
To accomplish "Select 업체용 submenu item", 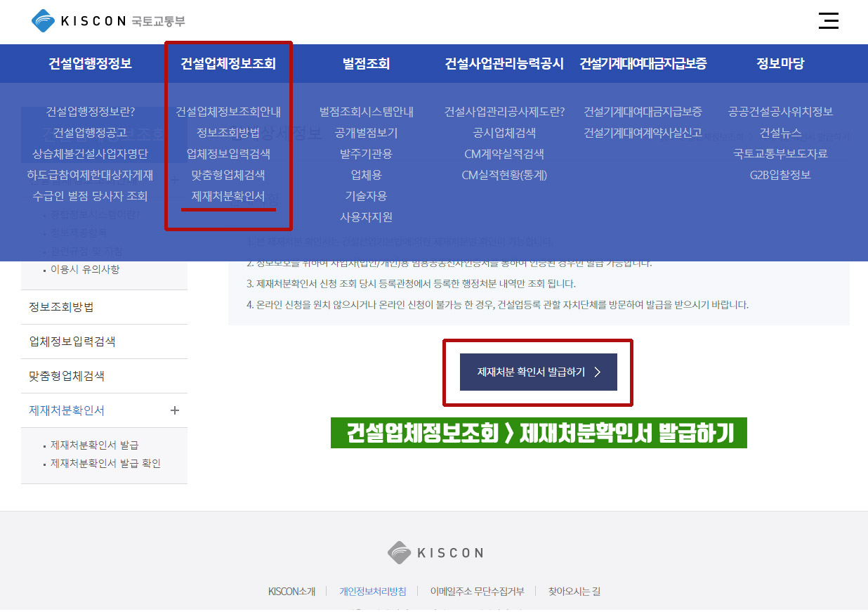I will (366, 175).
